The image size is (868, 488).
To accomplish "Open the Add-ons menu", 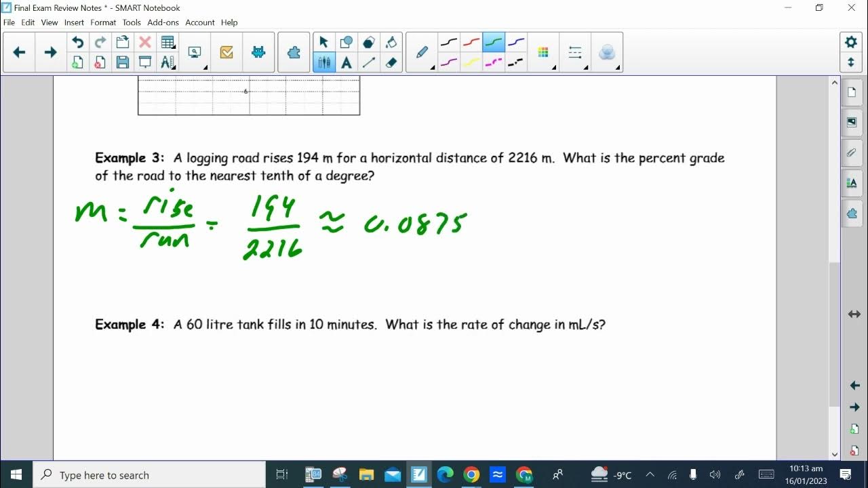I will pos(163,22).
